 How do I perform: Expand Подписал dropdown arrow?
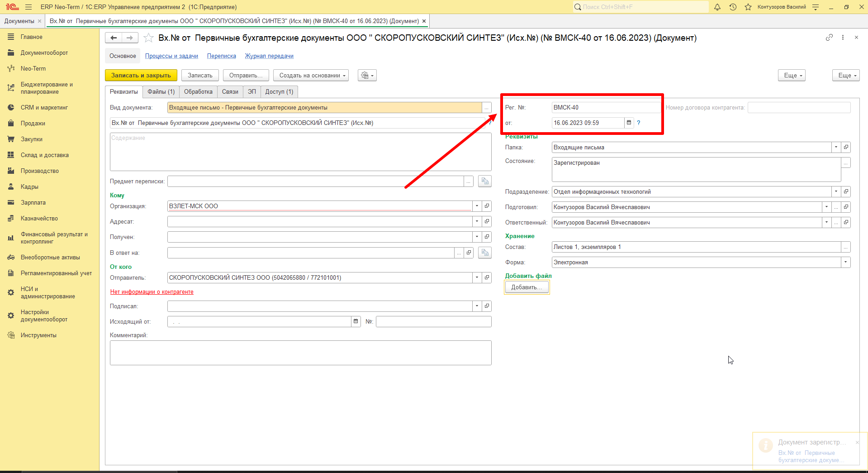(477, 306)
